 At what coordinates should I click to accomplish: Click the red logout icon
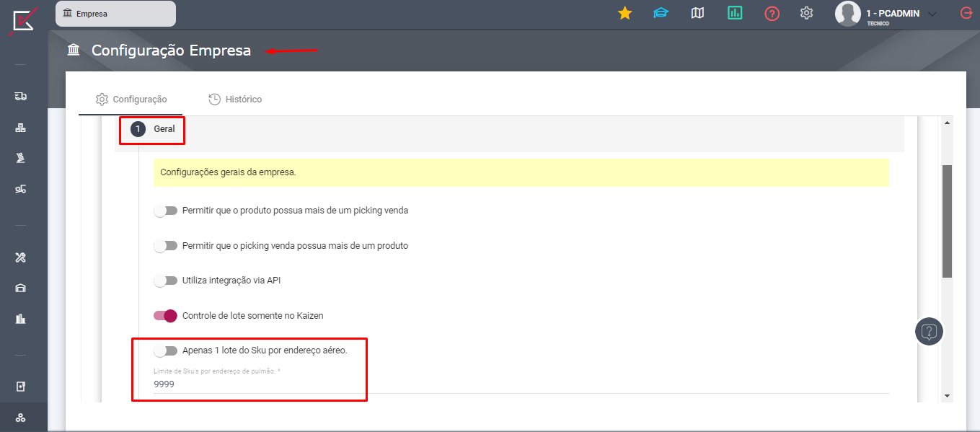click(x=966, y=13)
